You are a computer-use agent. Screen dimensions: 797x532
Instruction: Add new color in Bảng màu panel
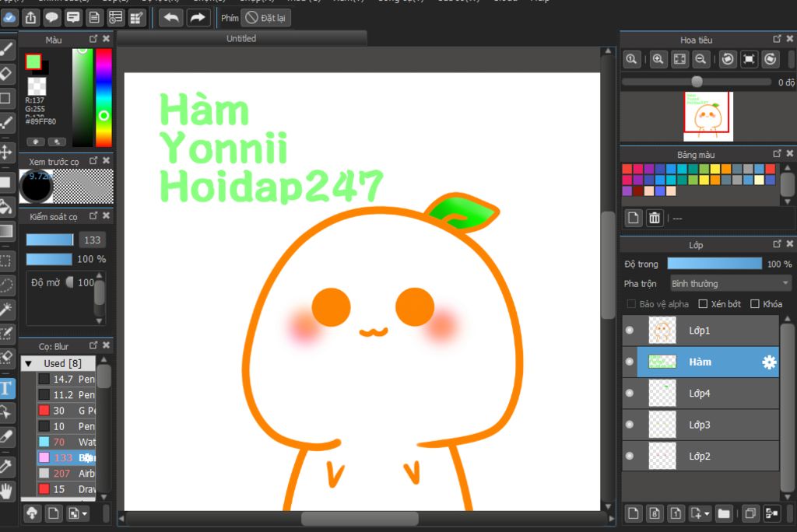[x=634, y=218]
